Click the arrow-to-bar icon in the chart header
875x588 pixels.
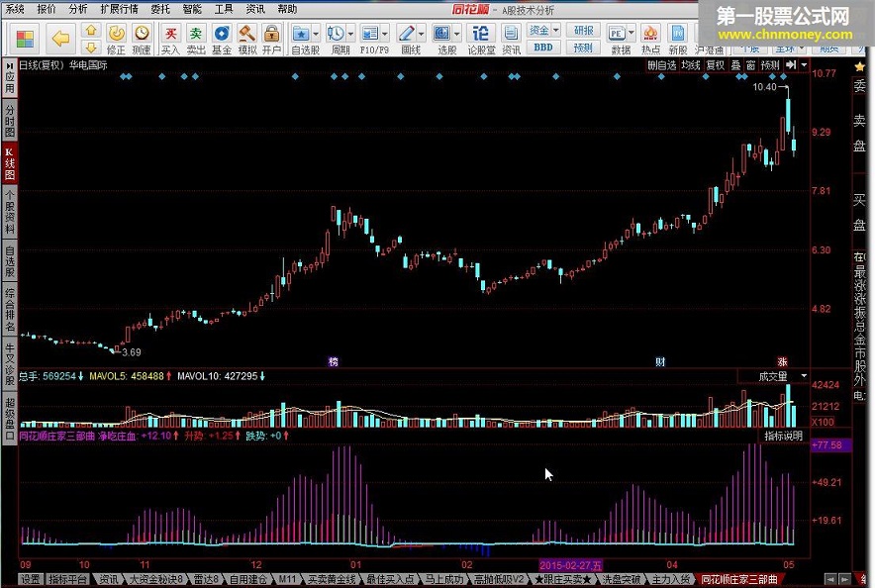click(x=791, y=65)
